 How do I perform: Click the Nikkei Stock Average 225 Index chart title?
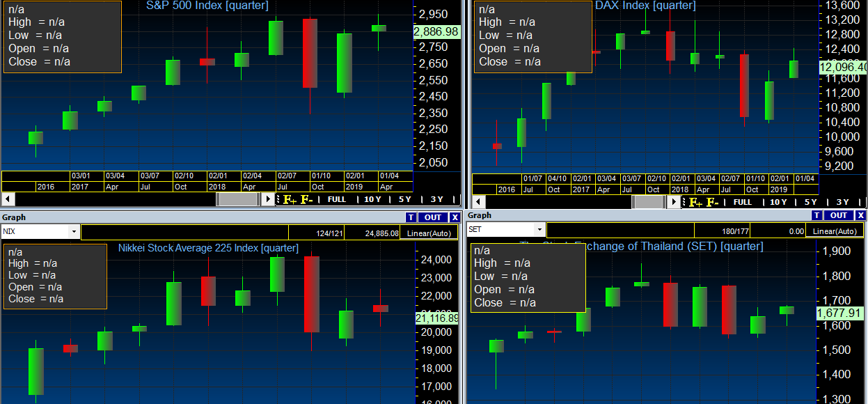click(x=208, y=248)
